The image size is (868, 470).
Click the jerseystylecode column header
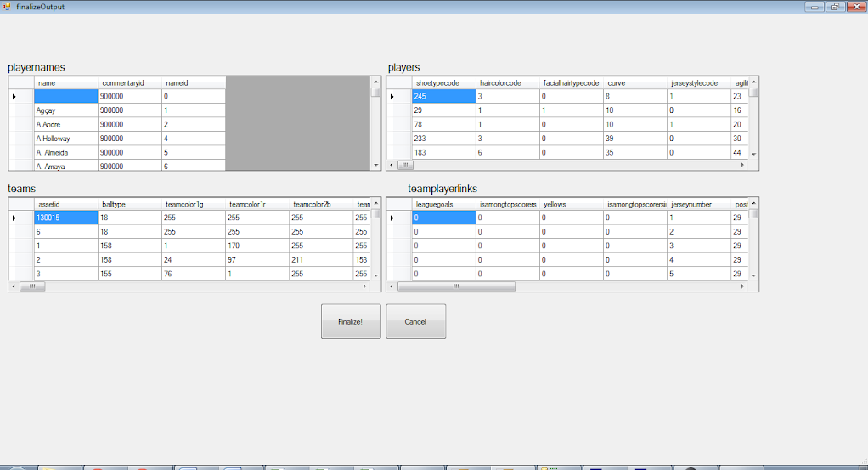[699, 82]
